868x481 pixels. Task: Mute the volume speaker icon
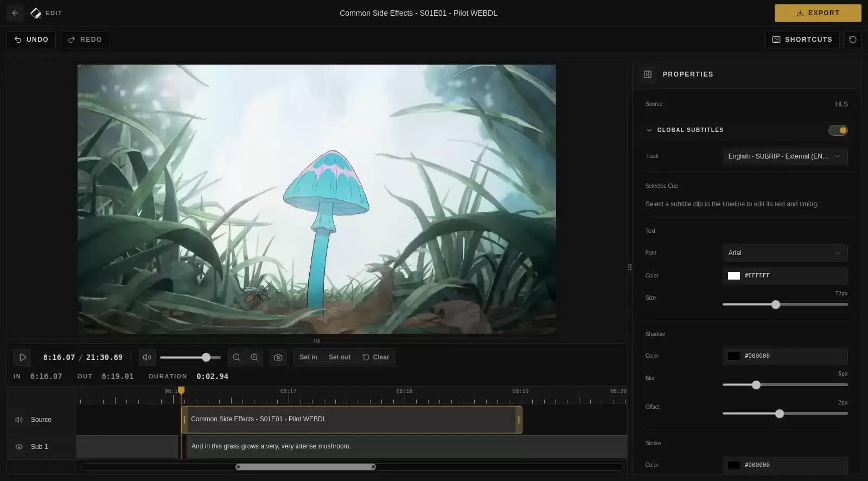coord(147,357)
